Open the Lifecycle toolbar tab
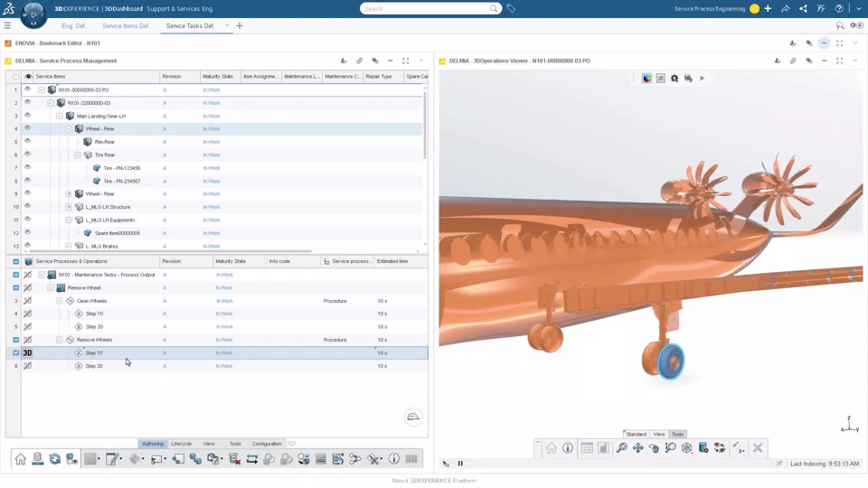 [x=182, y=443]
